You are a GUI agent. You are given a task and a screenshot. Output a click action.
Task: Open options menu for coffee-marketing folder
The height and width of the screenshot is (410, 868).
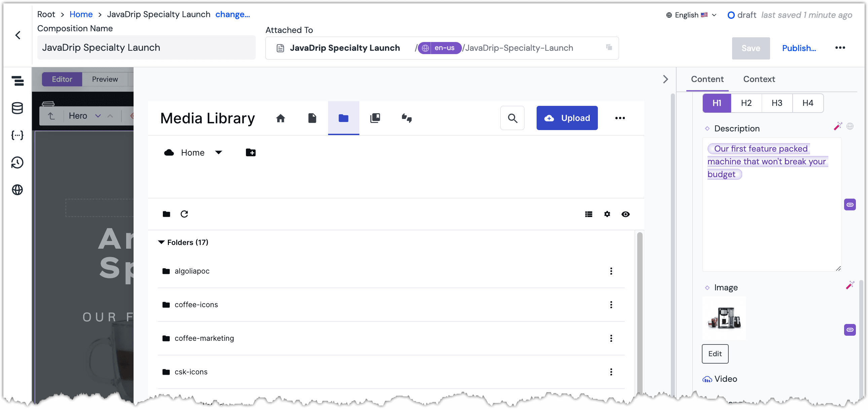point(611,339)
